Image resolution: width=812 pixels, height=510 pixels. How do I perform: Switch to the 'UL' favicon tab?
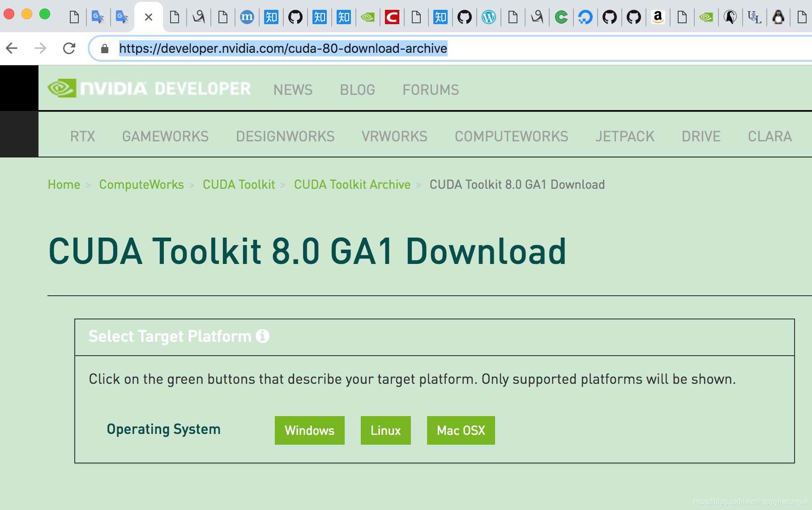pos(755,17)
